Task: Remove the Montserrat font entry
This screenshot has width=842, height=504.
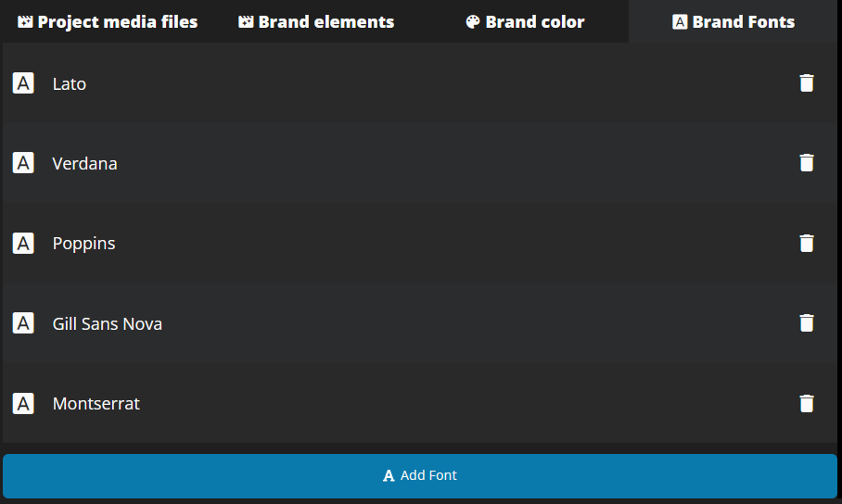Action: 807,403
